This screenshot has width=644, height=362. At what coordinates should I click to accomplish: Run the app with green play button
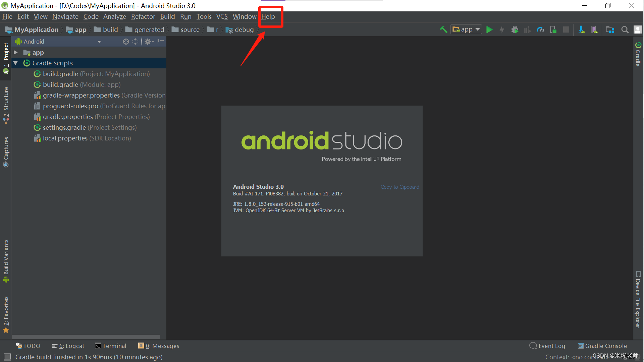pos(489,29)
